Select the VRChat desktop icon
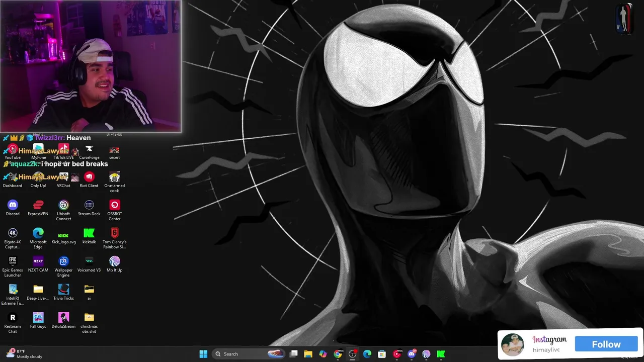 click(63, 179)
